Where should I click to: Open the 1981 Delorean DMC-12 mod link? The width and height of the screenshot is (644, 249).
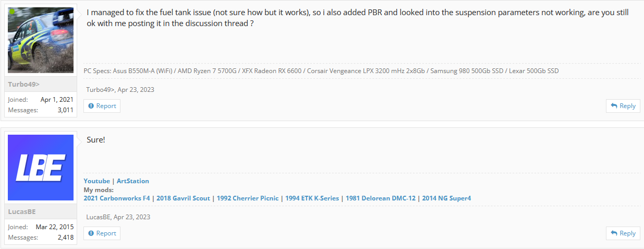[380, 198]
